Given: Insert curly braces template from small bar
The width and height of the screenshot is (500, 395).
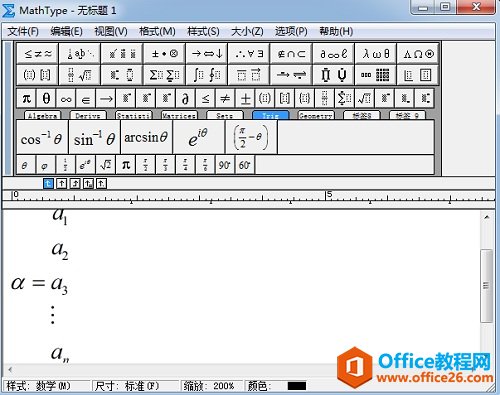Looking at the screenshot, I should pyautogui.click(x=305, y=99).
